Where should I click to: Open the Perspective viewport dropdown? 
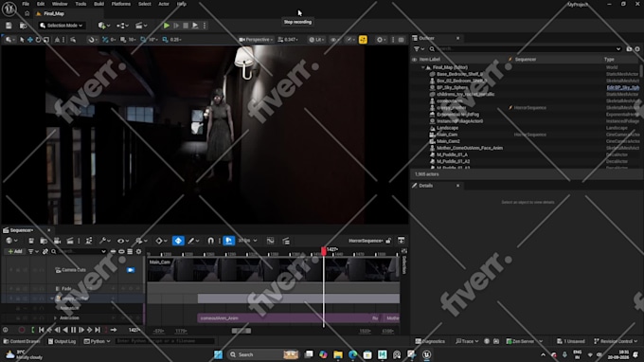coord(256,40)
